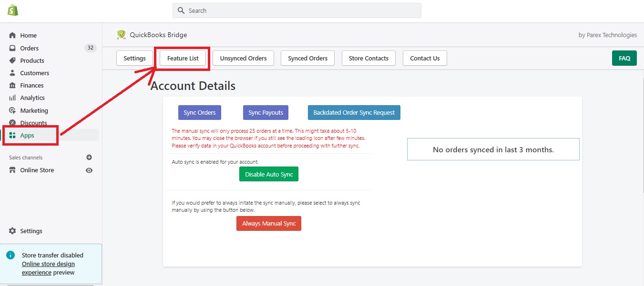Open the app Settings tab
The image size is (644, 286).
[x=134, y=58]
